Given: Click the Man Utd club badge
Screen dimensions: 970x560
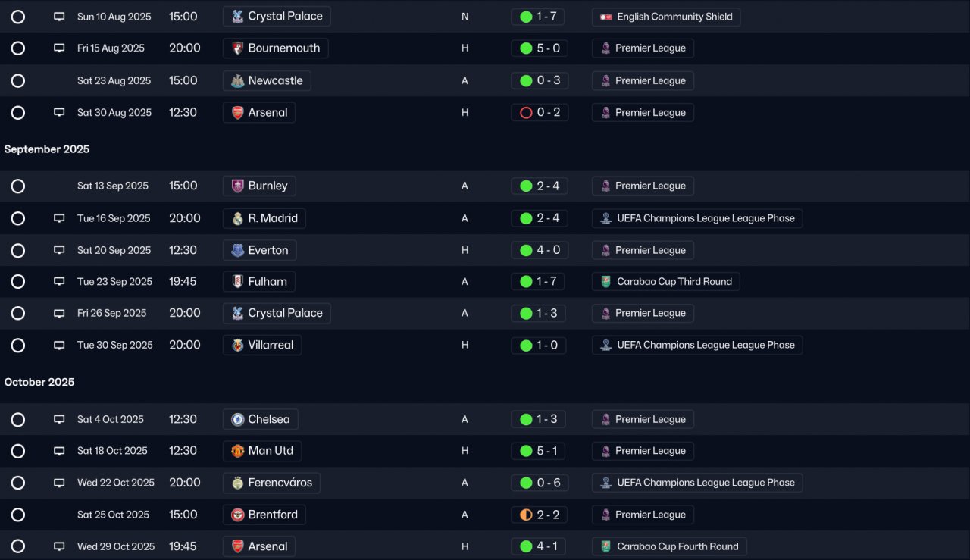Looking at the screenshot, I should tap(237, 451).
